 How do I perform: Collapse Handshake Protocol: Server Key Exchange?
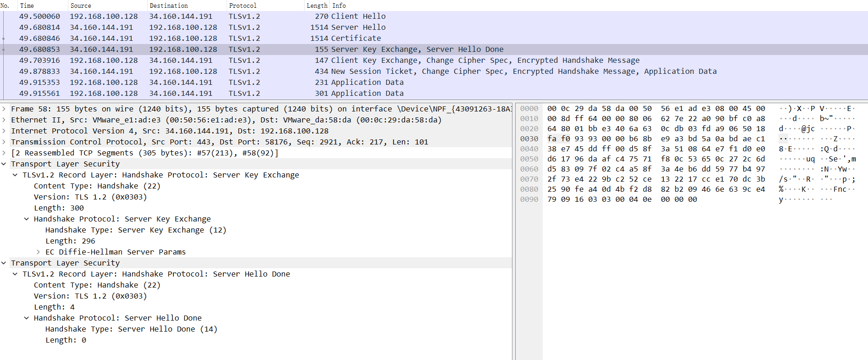27,219
